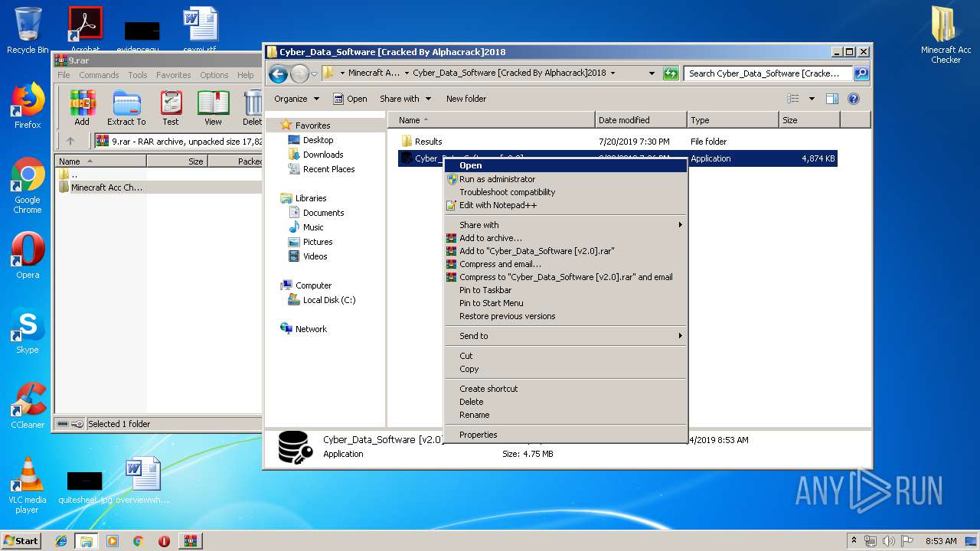This screenshot has width=980, height=551.
Task: Click the WinRAR View icon
Action: tap(213, 108)
